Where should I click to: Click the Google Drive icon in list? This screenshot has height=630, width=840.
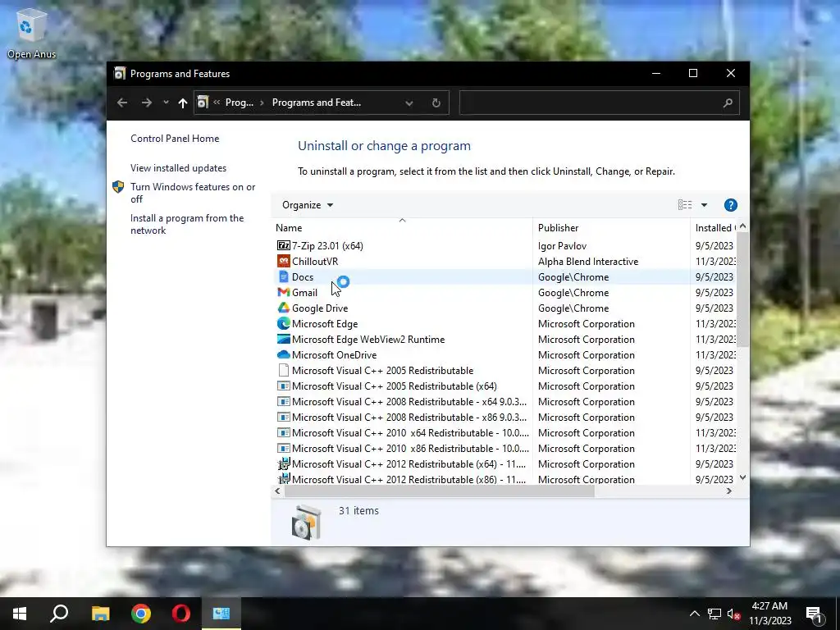point(283,308)
